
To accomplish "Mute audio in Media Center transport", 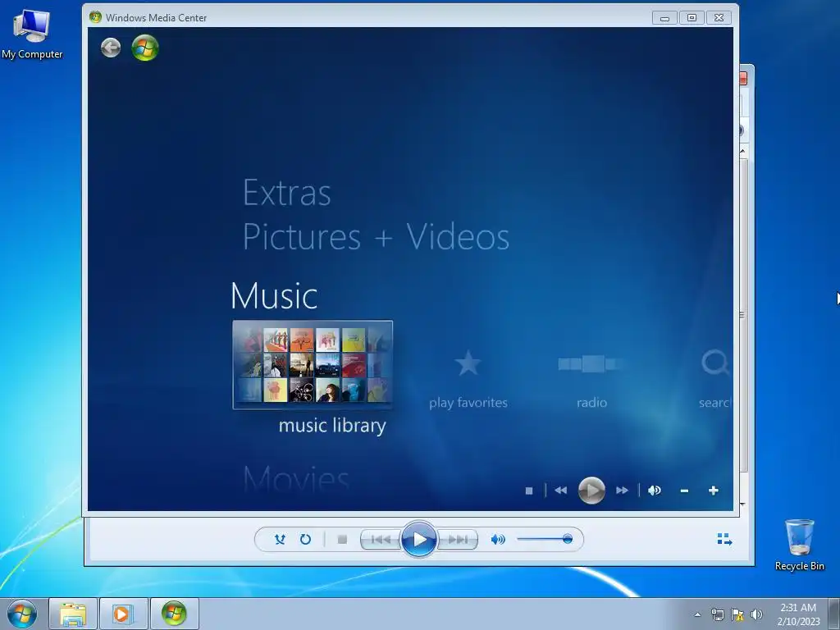I will [x=654, y=491].
